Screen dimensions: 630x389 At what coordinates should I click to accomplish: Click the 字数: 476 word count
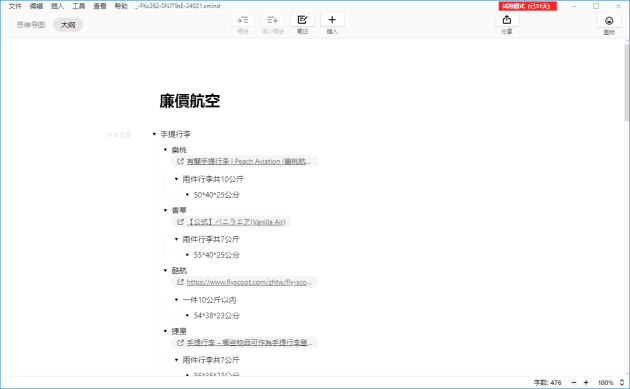[547, 383]
